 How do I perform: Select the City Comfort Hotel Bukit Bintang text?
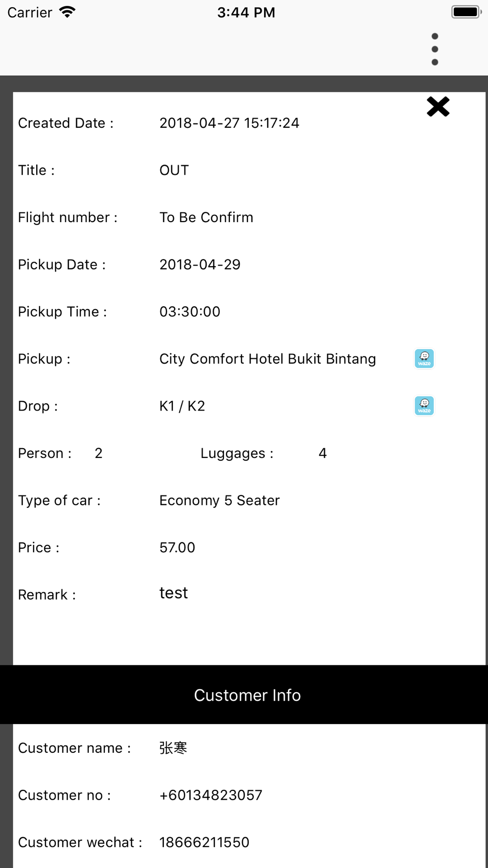click(267, 359)
